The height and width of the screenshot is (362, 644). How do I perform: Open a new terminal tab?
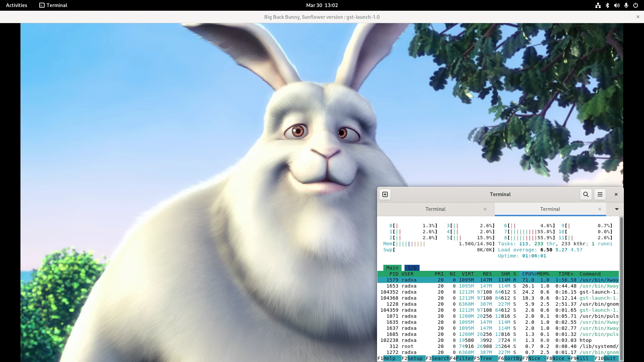point(385,194)
